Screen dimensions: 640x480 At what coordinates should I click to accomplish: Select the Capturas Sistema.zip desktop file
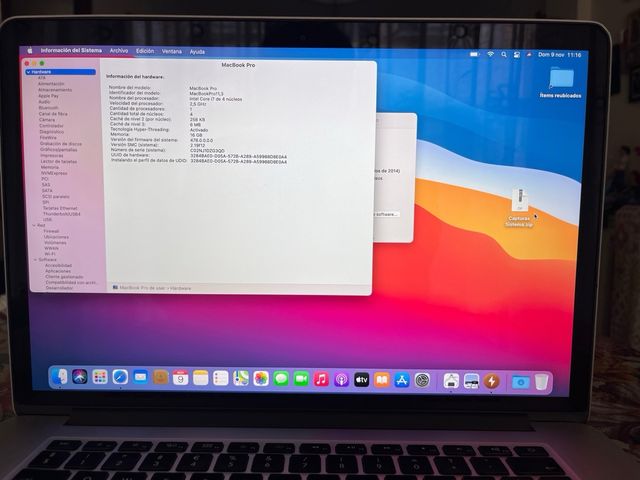click(x=520, y=207)
